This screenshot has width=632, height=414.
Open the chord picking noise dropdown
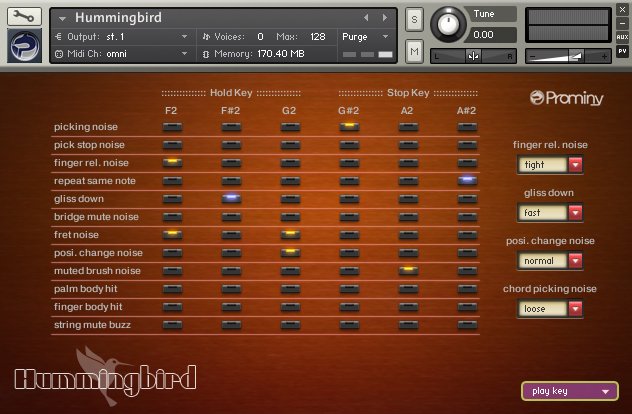(x=549, y=309)
